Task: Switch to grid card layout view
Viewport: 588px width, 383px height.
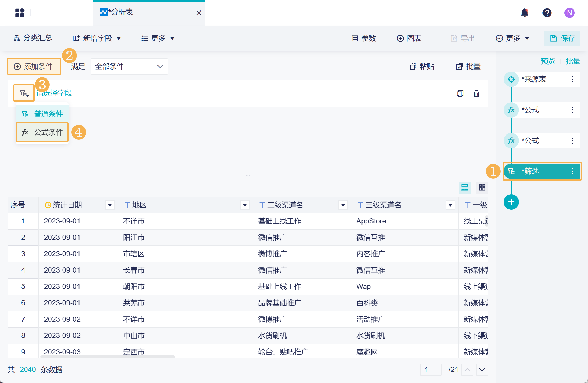Action: click(x=482, y=188)
